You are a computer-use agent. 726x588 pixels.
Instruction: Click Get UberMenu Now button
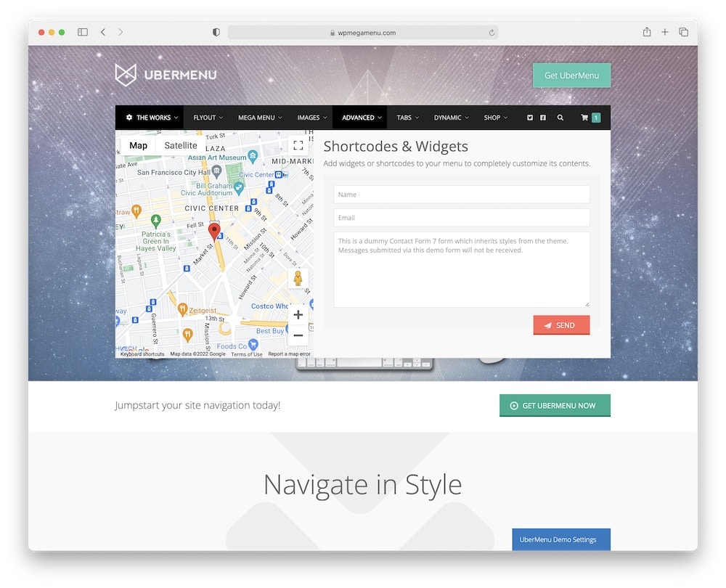[x=555, y=406]
